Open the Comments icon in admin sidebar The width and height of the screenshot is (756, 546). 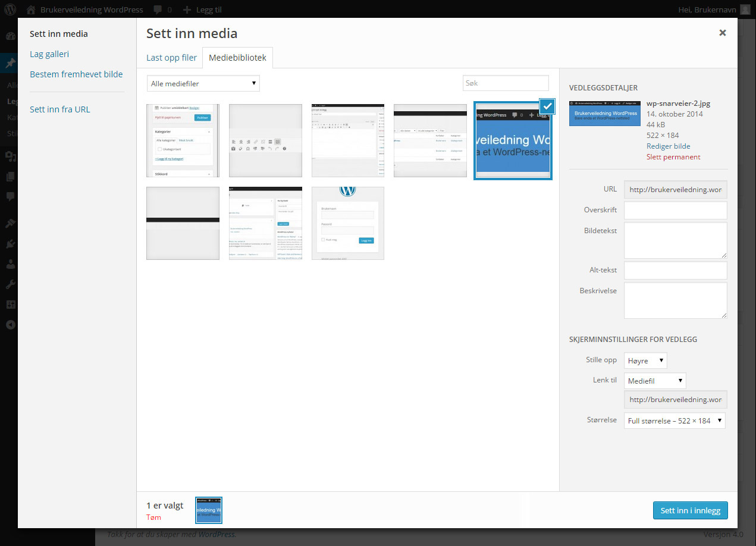tap(10, 196)
